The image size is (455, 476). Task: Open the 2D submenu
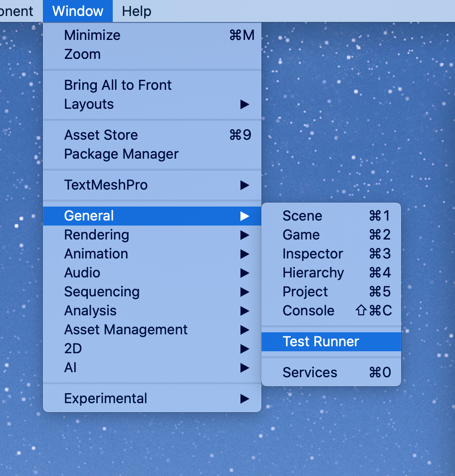tap(152, 348)
